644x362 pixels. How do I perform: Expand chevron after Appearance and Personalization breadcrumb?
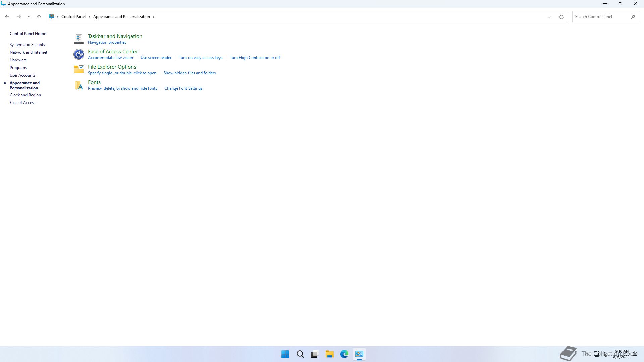coord(154,17)
